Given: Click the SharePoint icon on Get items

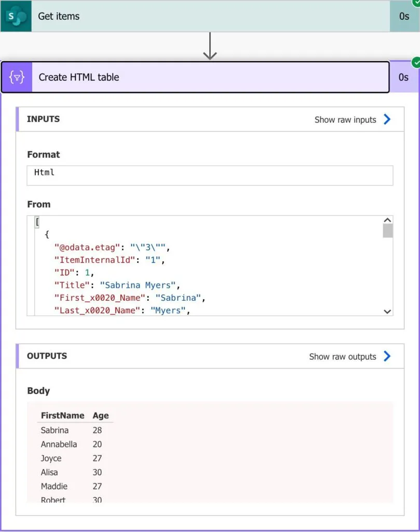Looking at the screenshot, I should coord(16,16).
